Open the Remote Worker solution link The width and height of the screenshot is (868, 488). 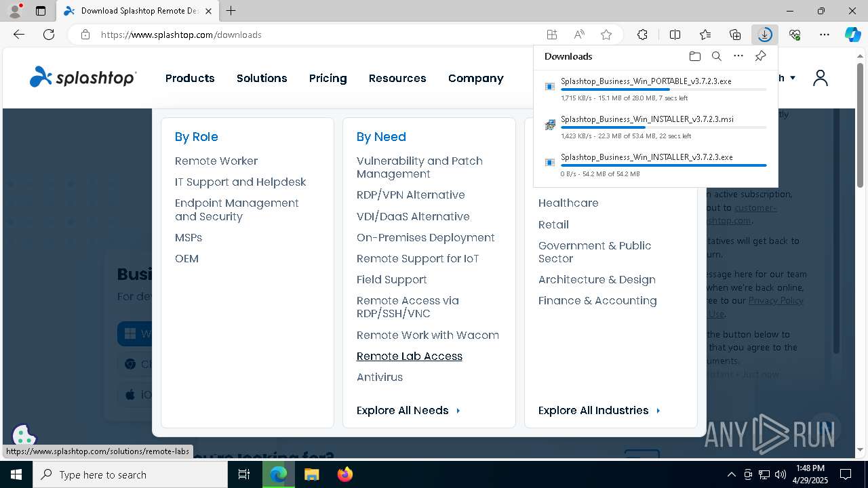pyautogui.click(x=216, y=161)
